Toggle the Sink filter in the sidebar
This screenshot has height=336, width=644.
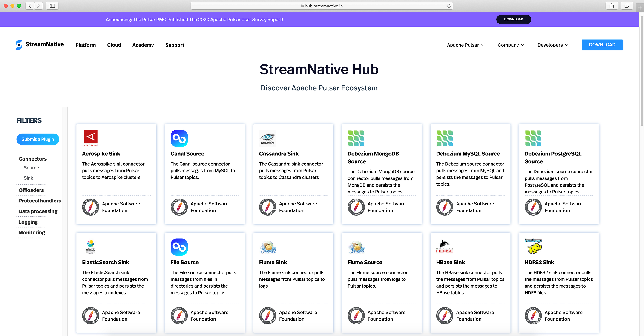pos(28,178)
